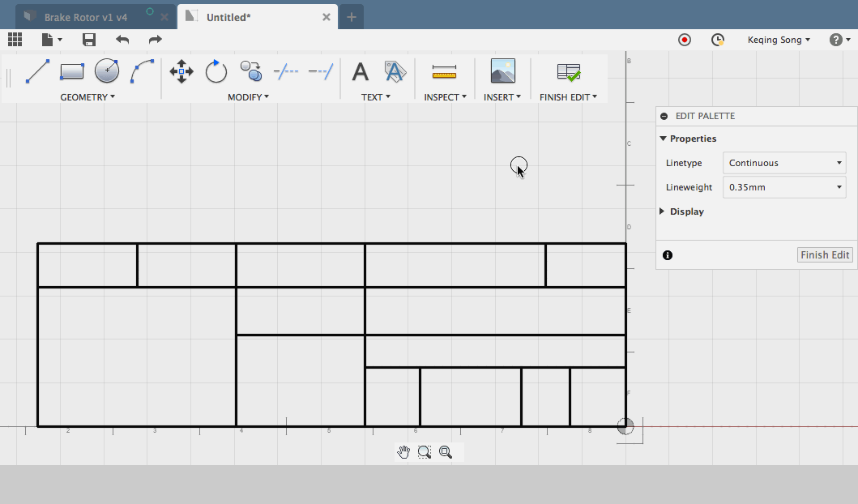Open the Lineweight 0.35mm dropdown

(x=784, y=187)
